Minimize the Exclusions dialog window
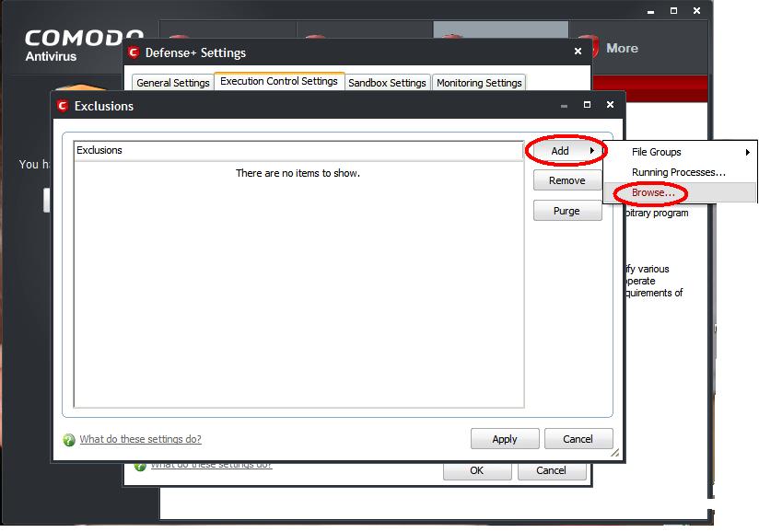The image size is (759, 532). click(564, 105)
